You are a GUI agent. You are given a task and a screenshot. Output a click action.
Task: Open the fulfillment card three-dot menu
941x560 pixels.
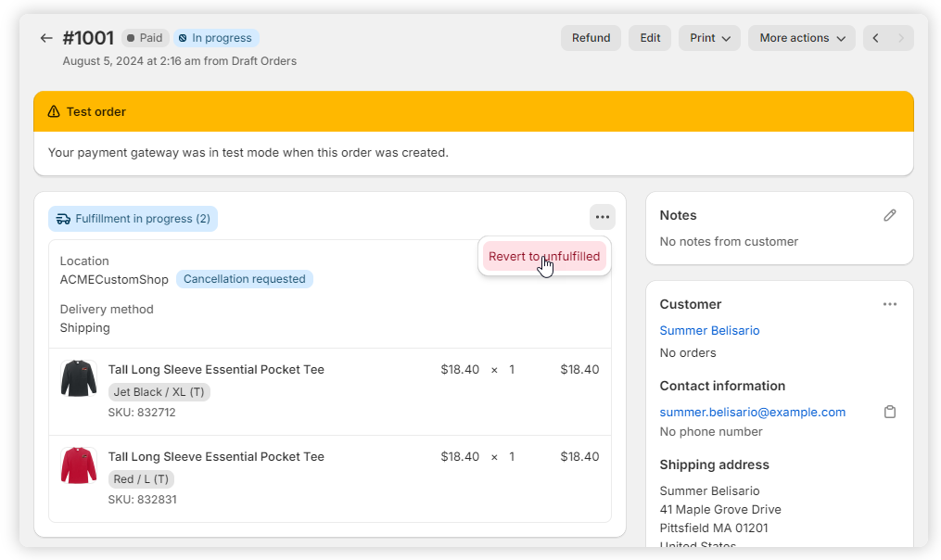coord(603,218)
